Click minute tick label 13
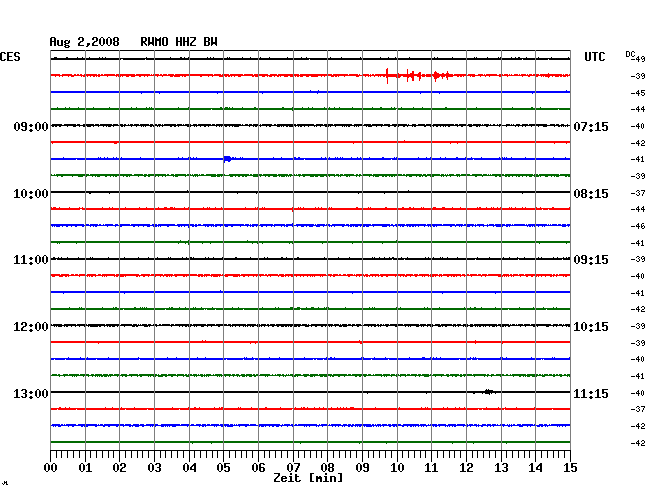The height and width of the screenshot is (494, 650). 501,467
